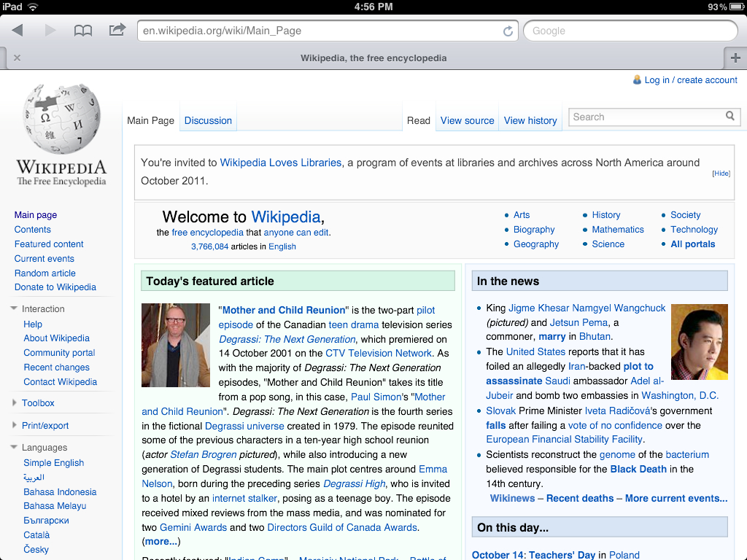Open the Mathematics portal
This screenshot has height=560, width=747.
click(618, 230)
